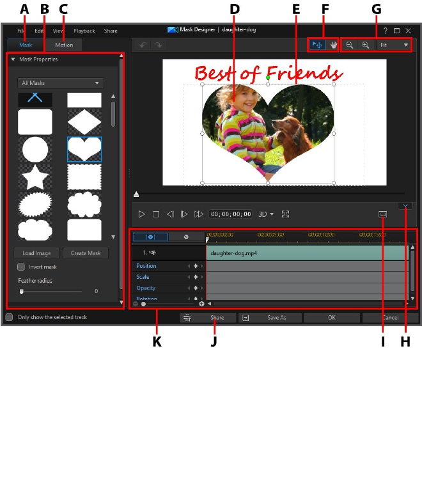Viewport: 422px width, 504px height.
Task: Click the Load Image button
Action: click(36, 253)
